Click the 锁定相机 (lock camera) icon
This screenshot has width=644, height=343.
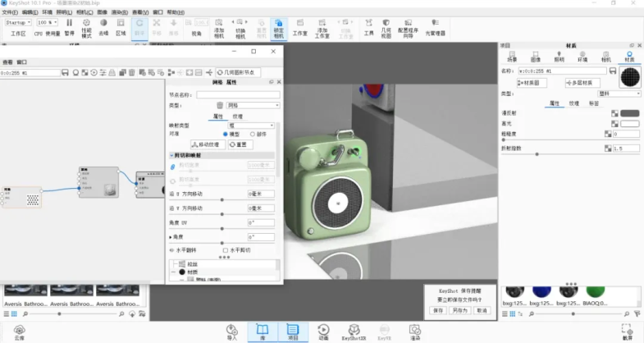pyautogui.click(x=279, y=29)
